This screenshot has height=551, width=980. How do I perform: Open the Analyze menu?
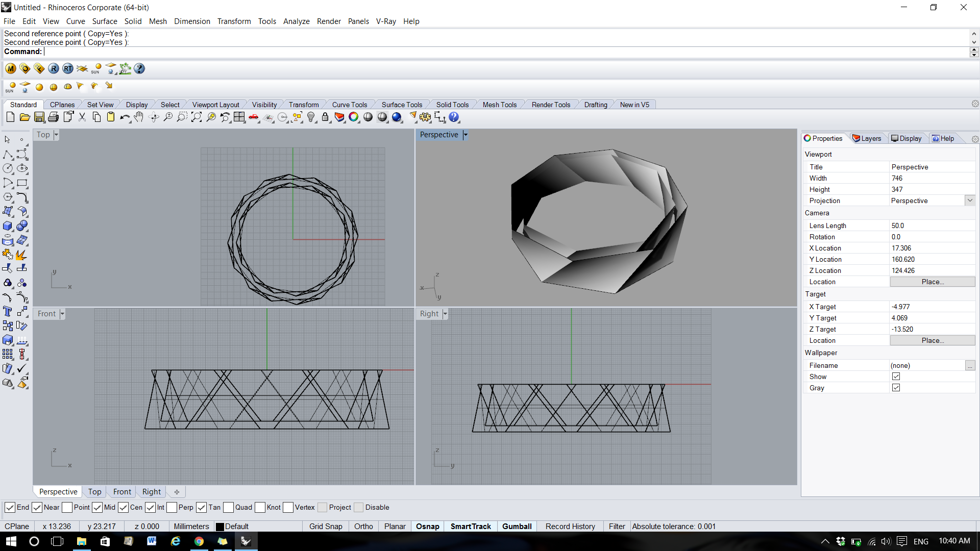pyautogui.click(x=297, y=21)
